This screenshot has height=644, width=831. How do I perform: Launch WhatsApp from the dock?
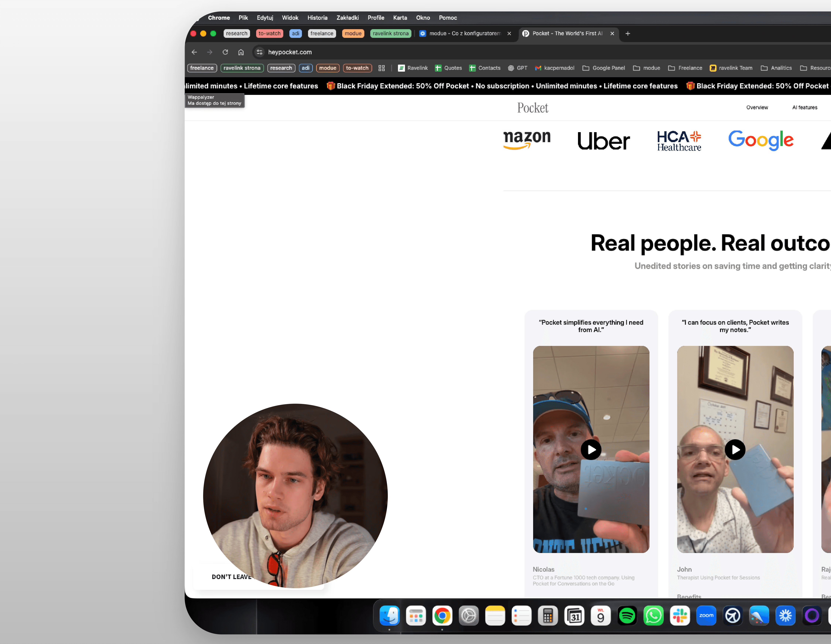[653, 615]
